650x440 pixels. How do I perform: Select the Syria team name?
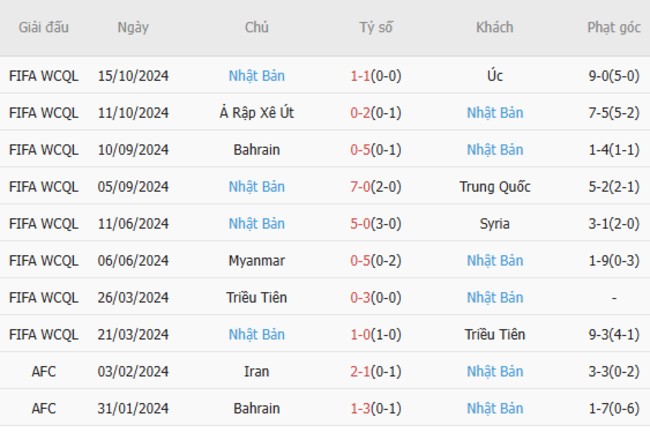(495, 224)
